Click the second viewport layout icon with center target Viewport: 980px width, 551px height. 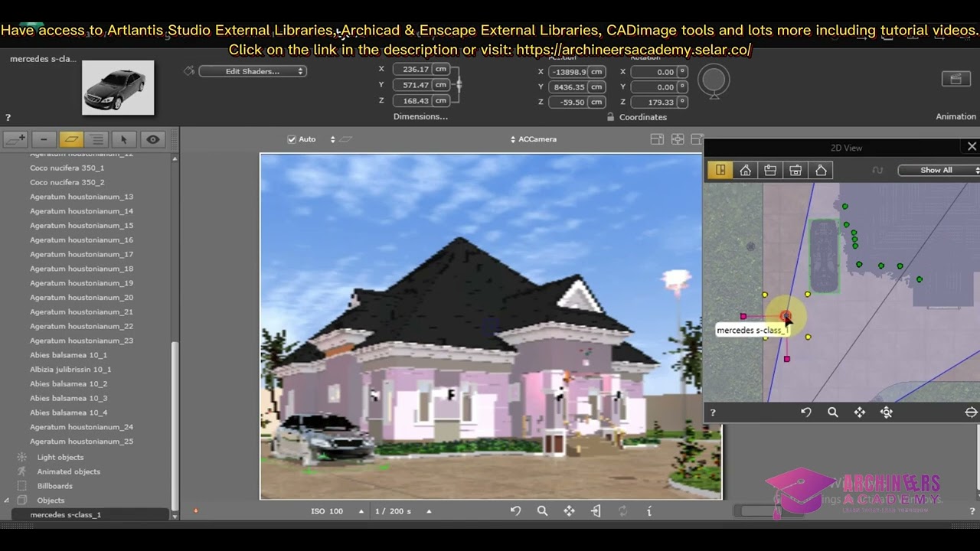(678, 139)
